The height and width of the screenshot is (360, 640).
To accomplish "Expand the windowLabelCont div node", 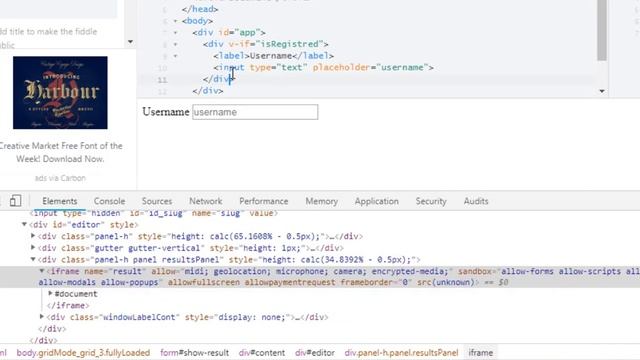I will 42,317.
